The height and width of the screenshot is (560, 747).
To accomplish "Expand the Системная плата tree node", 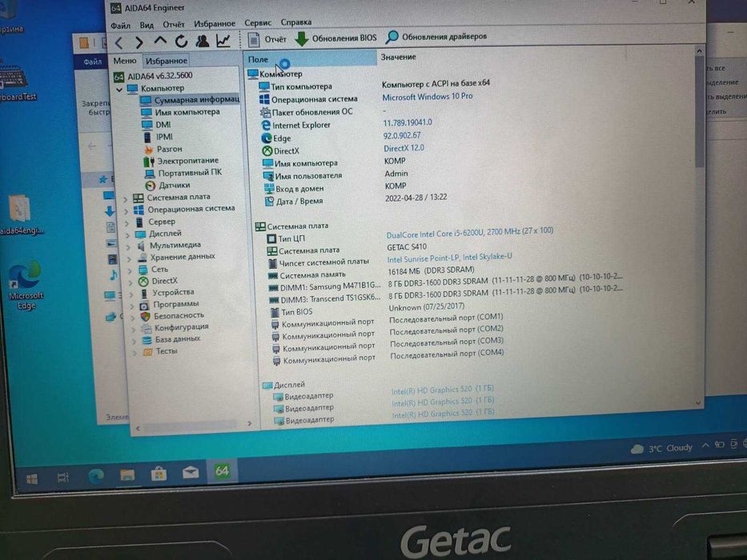I will [125, 198].
